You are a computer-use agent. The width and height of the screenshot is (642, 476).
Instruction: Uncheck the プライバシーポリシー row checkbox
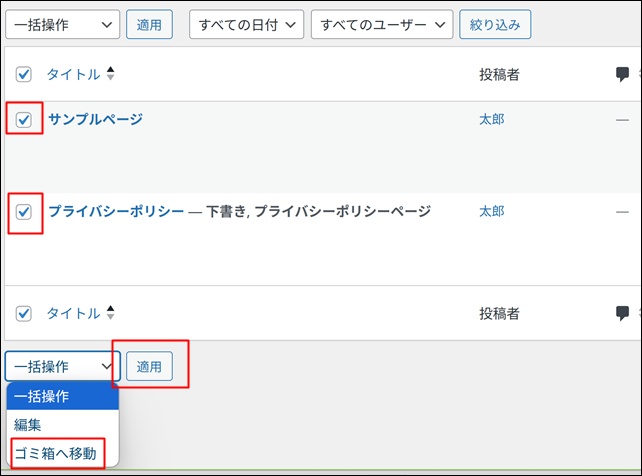[24, 212]
